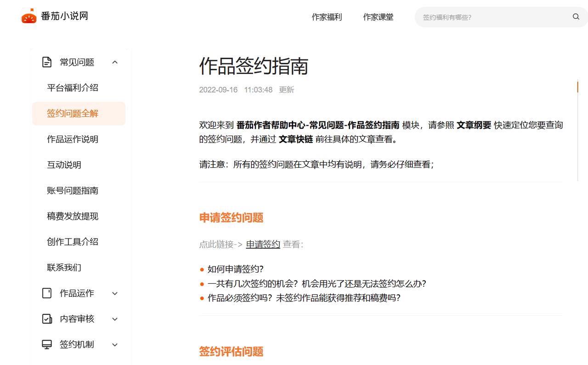
Task: Click the 作品签约指南 page title
Action: tap(254, 66)
